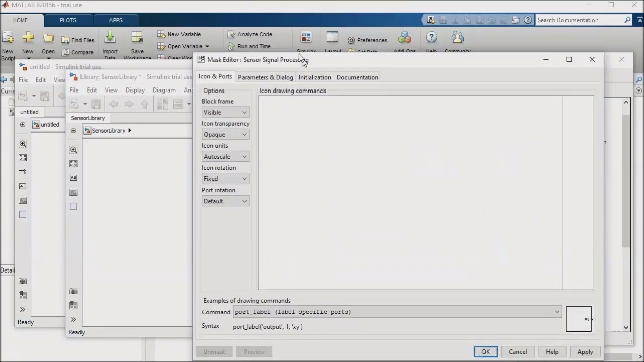This screenshot has height=362, width=644.
Task: Click the zoom icon in untitled model palette
Action: pyautogui.click(x=23, y=144)
